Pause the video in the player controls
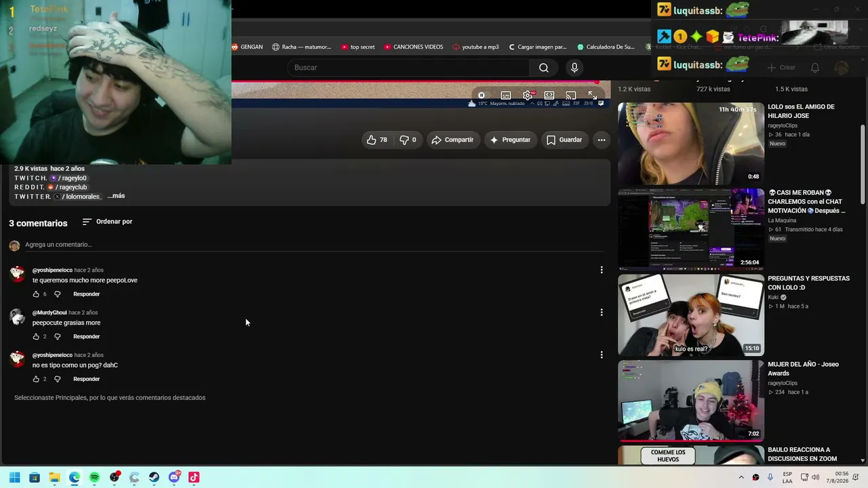This screenshot has width=868, height=488. click(481, 96)
